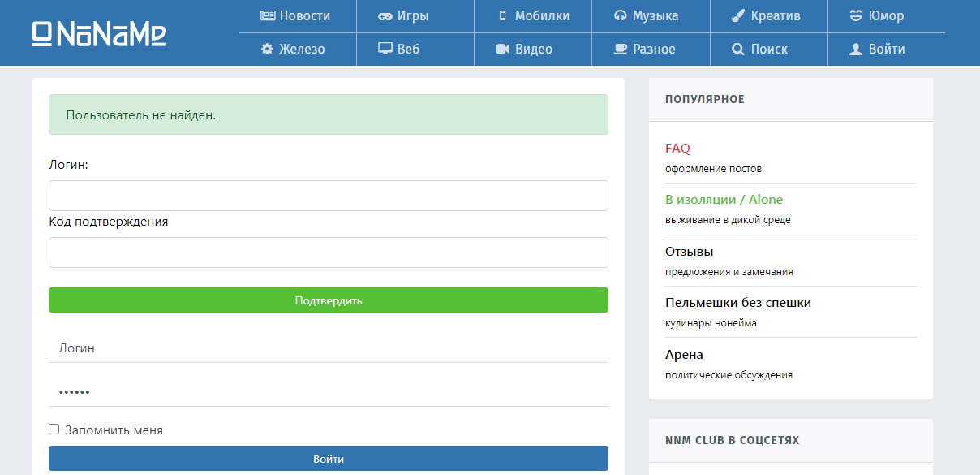The image size is (980, 475).
Task: Click the text 'оформление постов'
Action: click(713, 169)
